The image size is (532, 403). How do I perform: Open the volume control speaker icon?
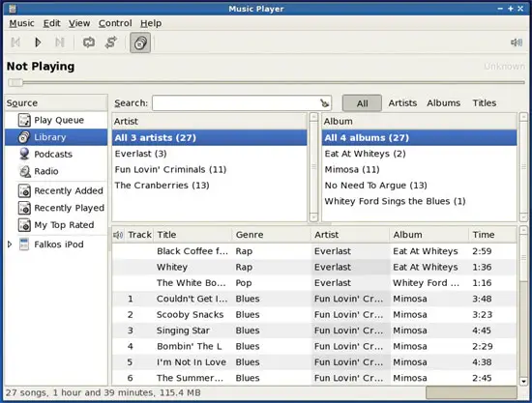tap(517, 43)
